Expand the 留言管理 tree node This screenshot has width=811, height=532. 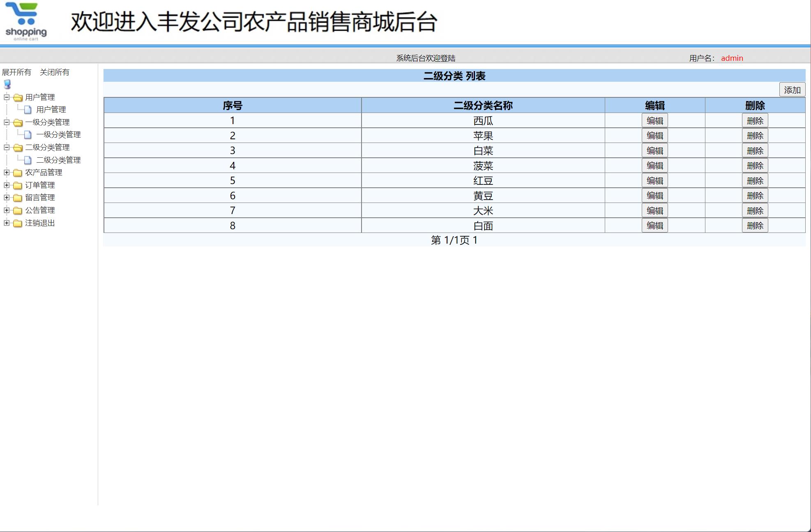pyautogui.click(x=6, y=198)
